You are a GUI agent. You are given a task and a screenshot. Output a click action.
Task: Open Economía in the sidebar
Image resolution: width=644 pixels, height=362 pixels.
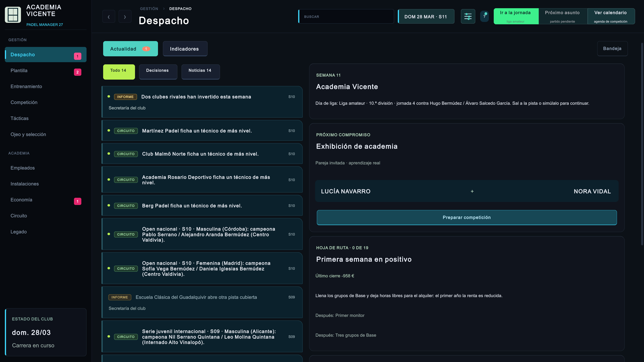[46, 200]
